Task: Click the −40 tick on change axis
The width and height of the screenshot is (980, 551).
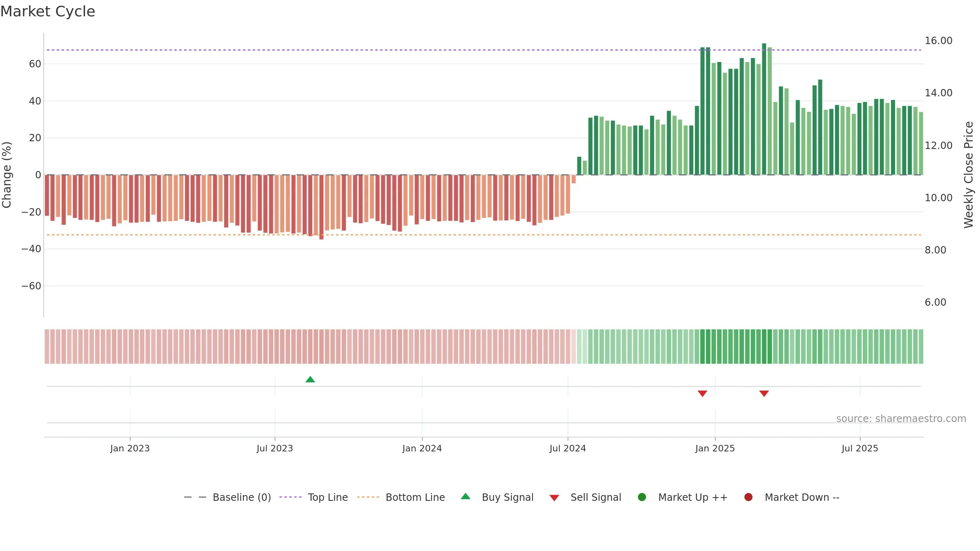Action: pyautogui.click(x=31, y=249)
